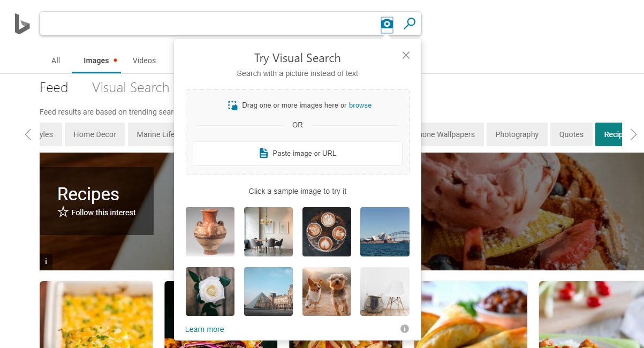The width and height of the screenshot is (644, 348).
Task: Click the image info 'i' badge on banner
Action: pos(46,261)
